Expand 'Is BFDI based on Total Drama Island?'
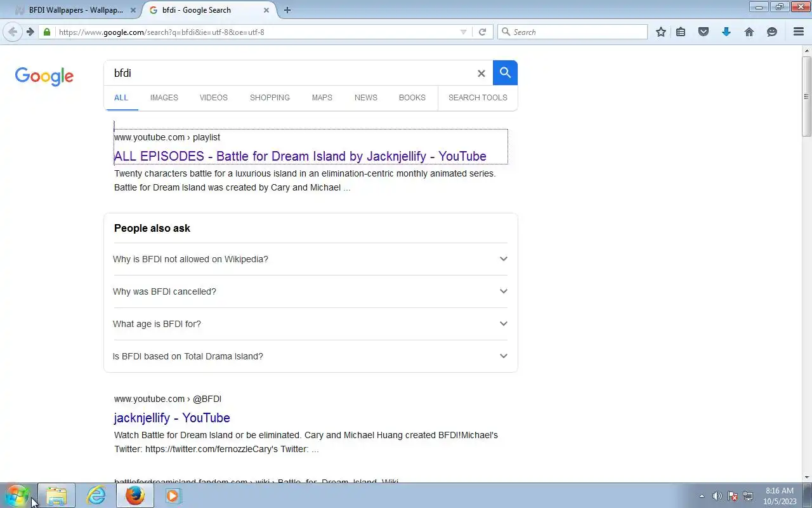This screenshot has height=508, width=812. pos(311,356)
